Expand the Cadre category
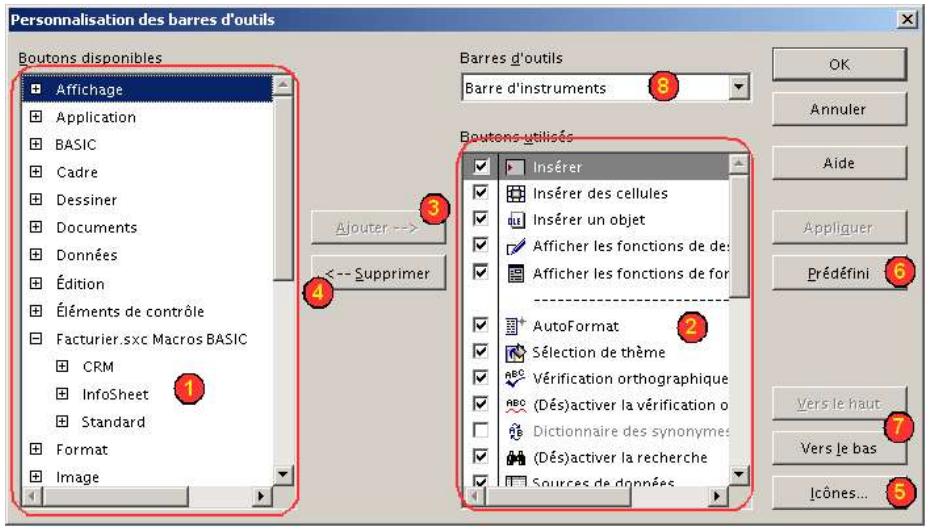The width and height of the screenshot is (929, 529). (36, 172)
